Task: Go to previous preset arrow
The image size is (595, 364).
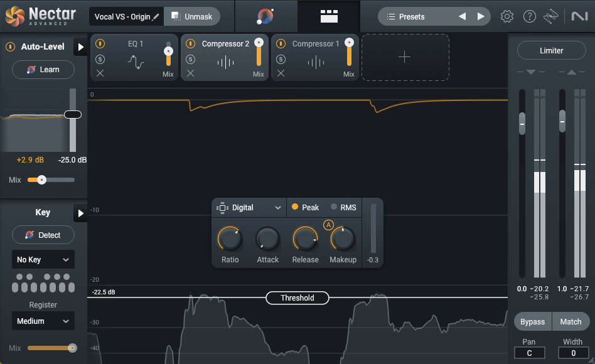Action: [x=462, y=16]
